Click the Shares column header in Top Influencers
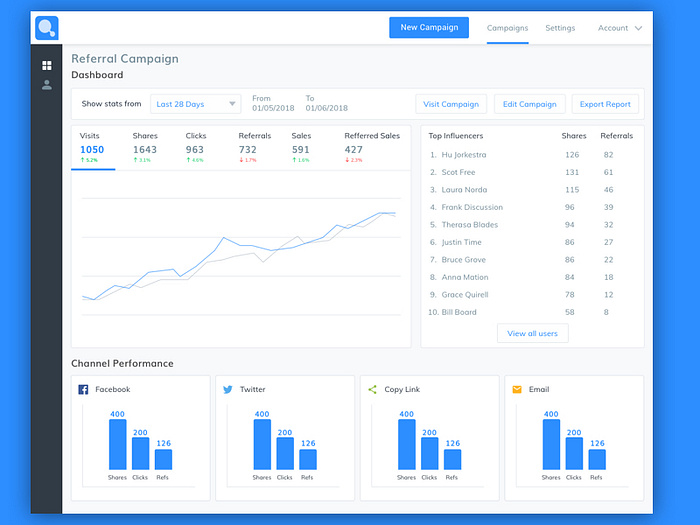700x525 pixels. [x=574, y=136]
